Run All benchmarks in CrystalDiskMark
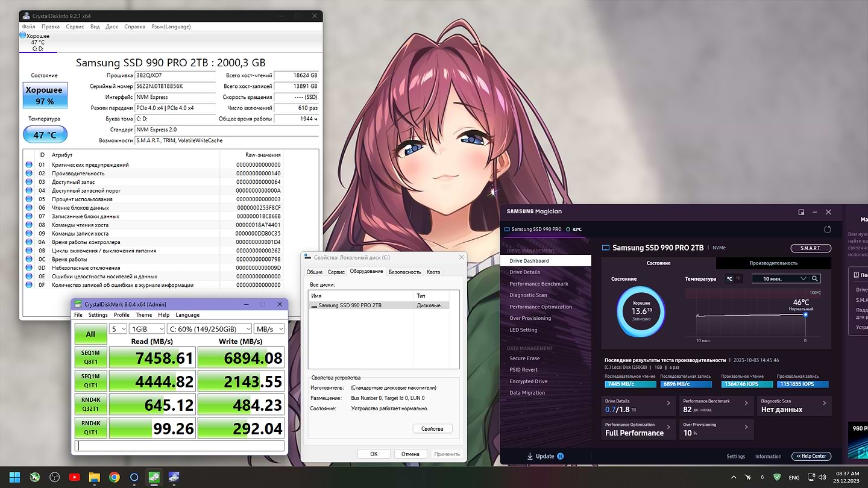The height and width of the screenshot is (488, 868). coord(90,334)
